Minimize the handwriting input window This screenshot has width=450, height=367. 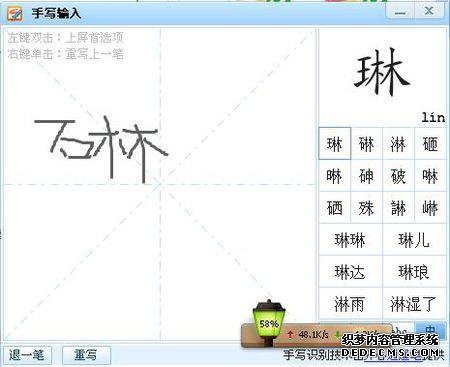[400, 11]
